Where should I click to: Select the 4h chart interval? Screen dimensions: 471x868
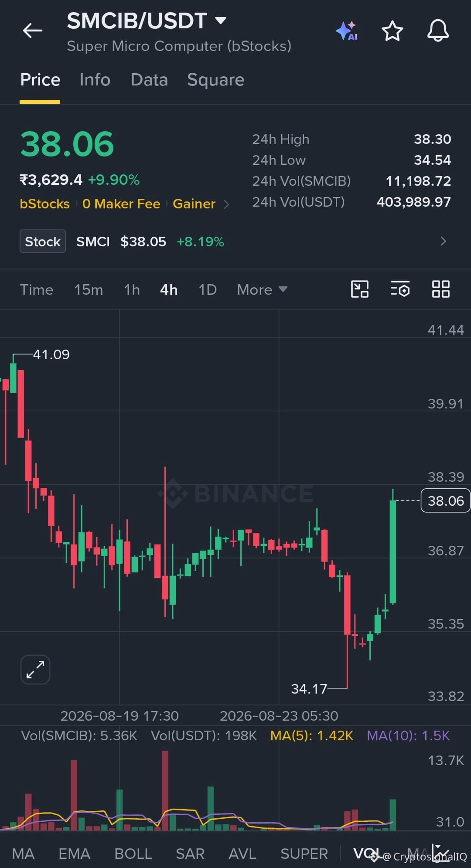click(169, 290)
